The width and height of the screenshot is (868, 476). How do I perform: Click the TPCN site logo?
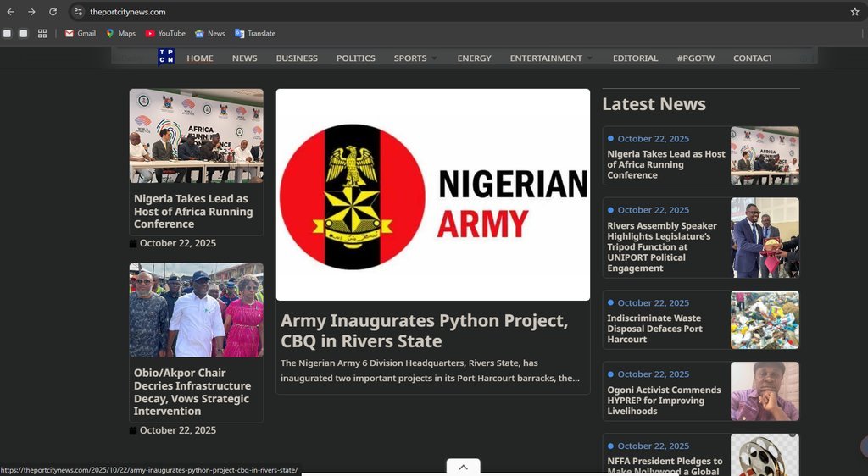tap(166, 56)
